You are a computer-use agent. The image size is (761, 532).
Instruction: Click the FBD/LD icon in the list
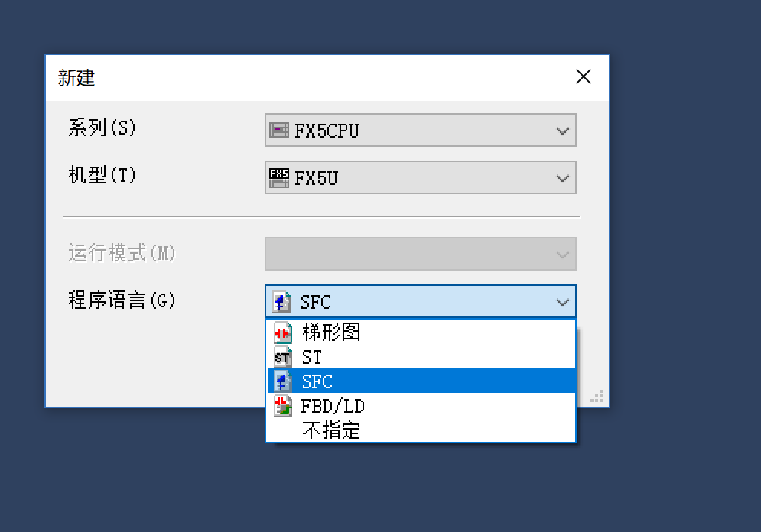click(x=284, y=406)
